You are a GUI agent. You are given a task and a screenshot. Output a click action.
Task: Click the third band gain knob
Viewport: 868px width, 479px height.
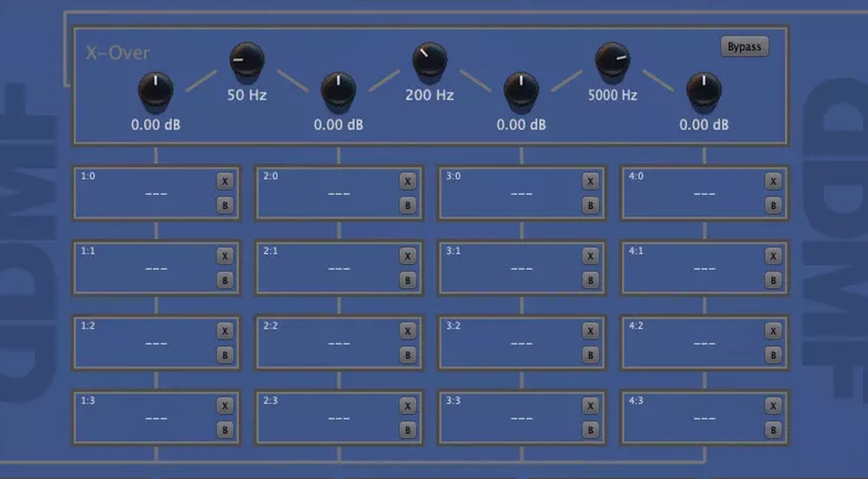point(521,90)
